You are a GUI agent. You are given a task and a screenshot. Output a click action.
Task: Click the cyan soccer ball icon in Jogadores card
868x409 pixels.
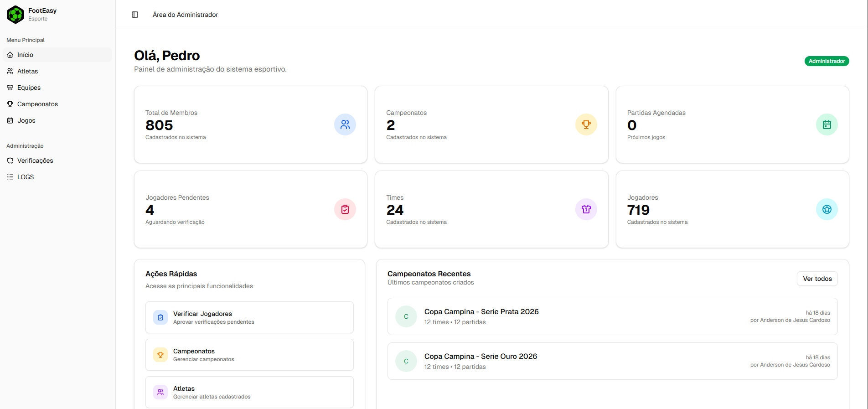[827, 209]
